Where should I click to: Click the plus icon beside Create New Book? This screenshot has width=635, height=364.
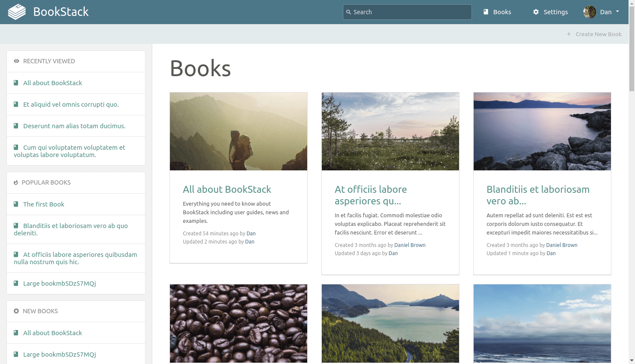[x=569, y=34]
